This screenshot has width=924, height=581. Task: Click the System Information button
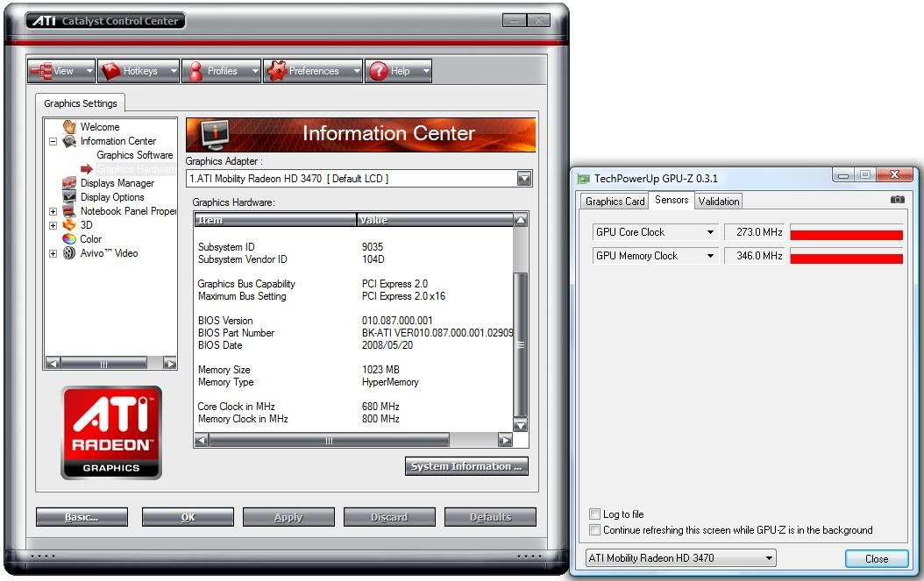coord(466,466)
